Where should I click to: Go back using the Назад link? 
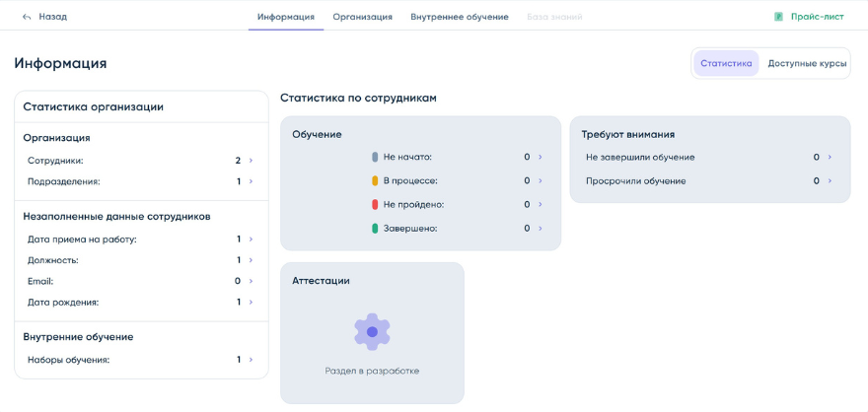(52, 17)
